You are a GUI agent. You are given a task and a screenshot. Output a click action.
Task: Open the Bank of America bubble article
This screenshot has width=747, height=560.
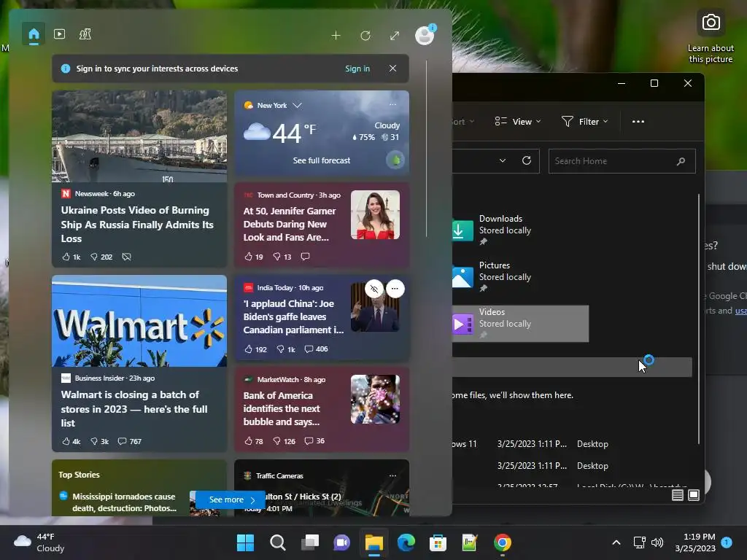[282, 408]
